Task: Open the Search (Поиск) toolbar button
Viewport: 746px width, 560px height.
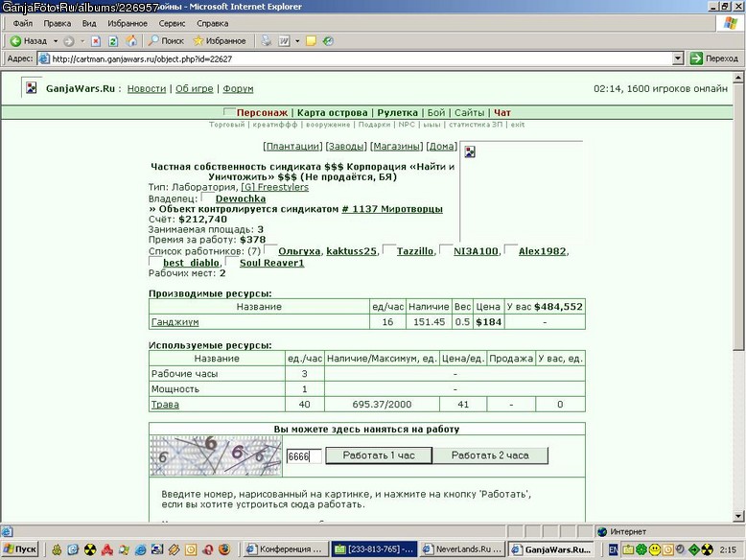Action: click(x=166, y=41)
